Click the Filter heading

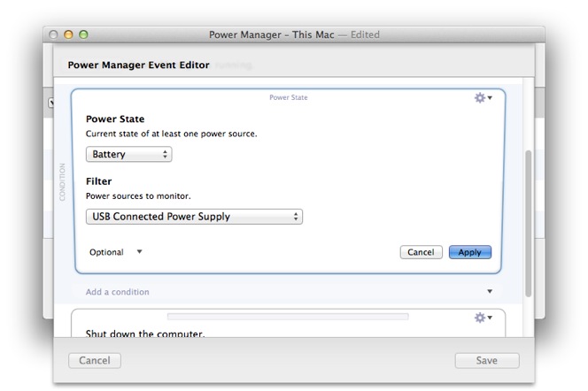click(98, 181)
